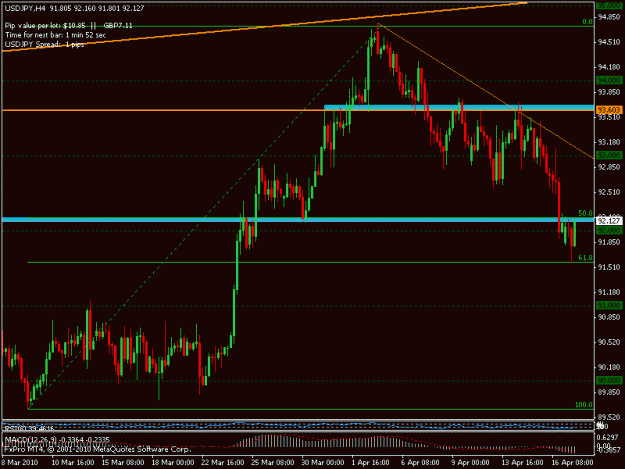Click the 93.180 price axis value
The image size is (625, 469).
click(609, 142)
